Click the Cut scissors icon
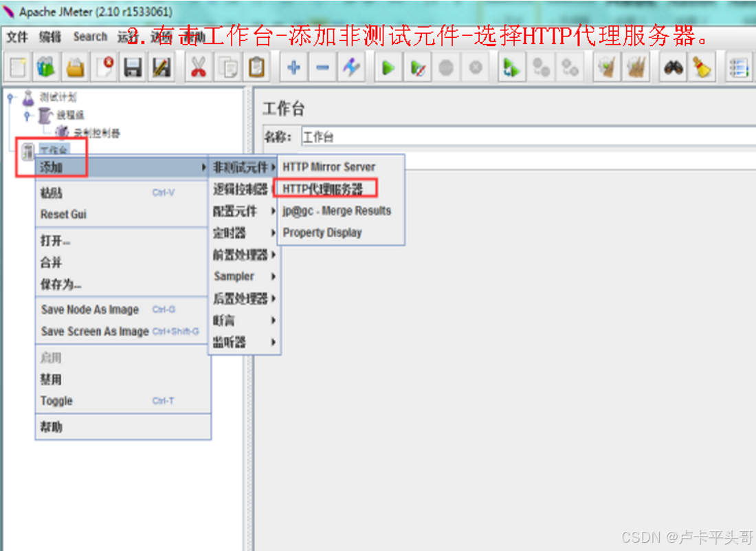Screen dimensions: 756x551 click(198, 67)
